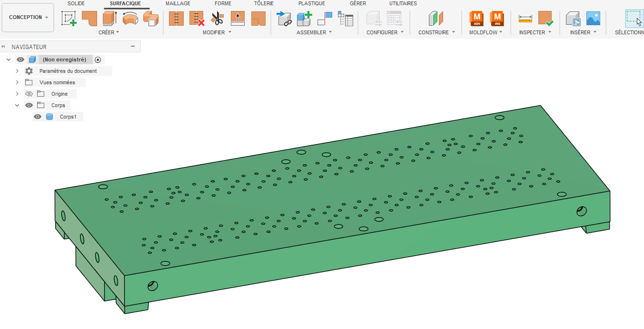
Task: Open the MODIFIER menu label
Action: click(x=217, y=32)
